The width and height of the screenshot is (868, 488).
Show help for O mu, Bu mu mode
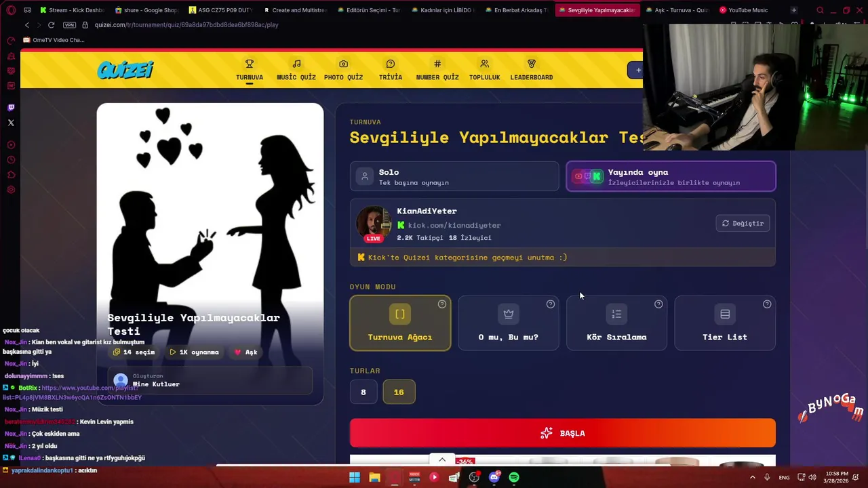[x=551, y=304]
